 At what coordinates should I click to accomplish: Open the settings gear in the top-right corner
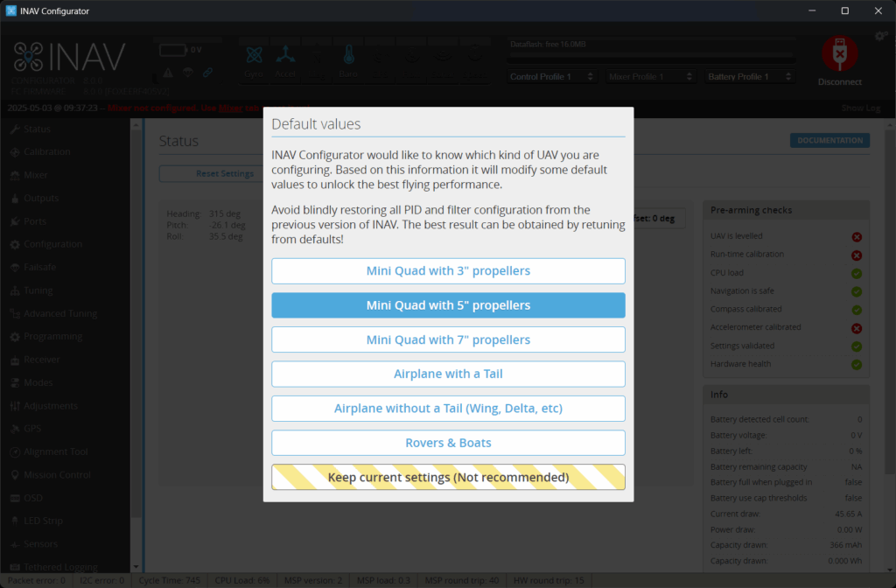(x=880, y=37)
